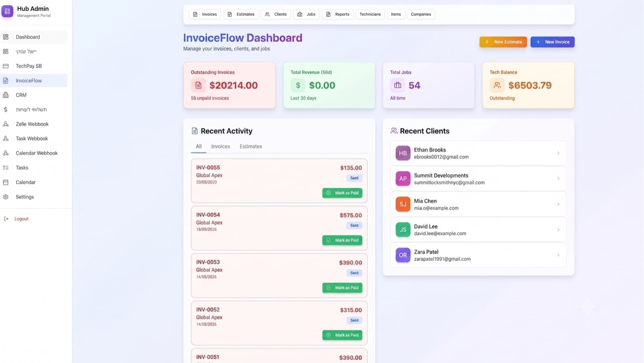644x363 pixels.
Task: Mark invoice INV-0052 as paid
Action: [x=342, y=335]
